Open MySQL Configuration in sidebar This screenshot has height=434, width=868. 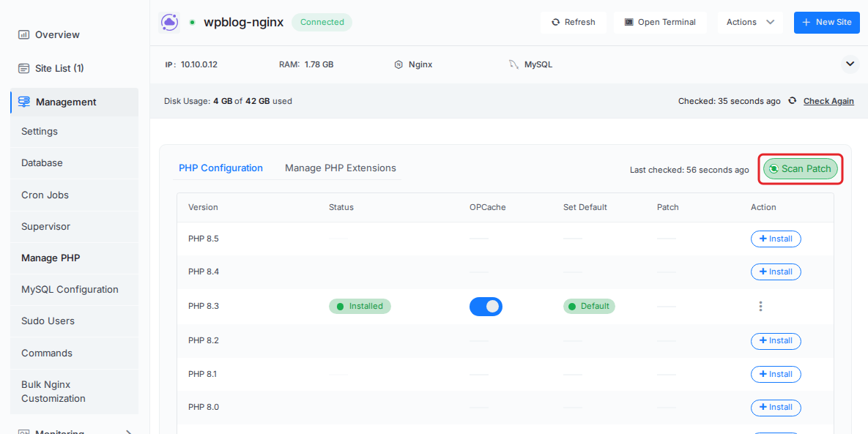(74, 290)
